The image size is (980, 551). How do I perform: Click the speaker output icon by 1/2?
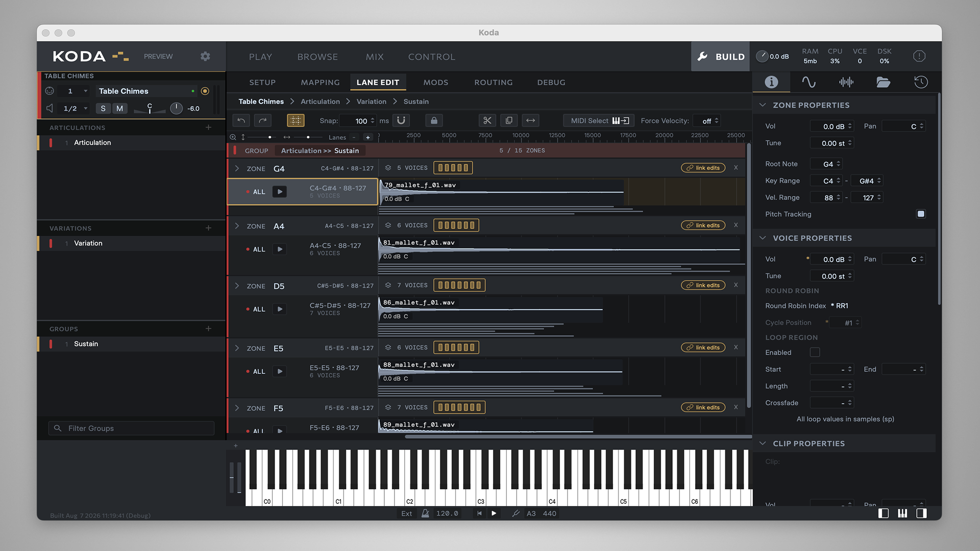pyautogui.click(x=50, y=108)
